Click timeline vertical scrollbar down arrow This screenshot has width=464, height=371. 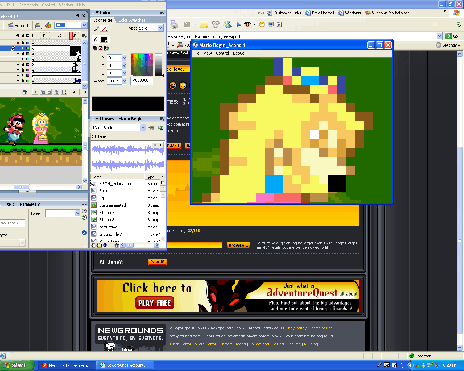pos(84,86)
